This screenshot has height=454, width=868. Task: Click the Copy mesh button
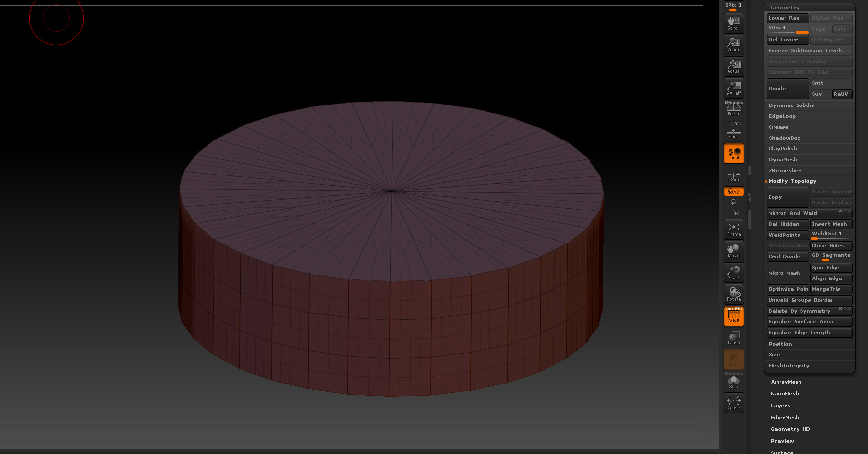click(788, 197)
